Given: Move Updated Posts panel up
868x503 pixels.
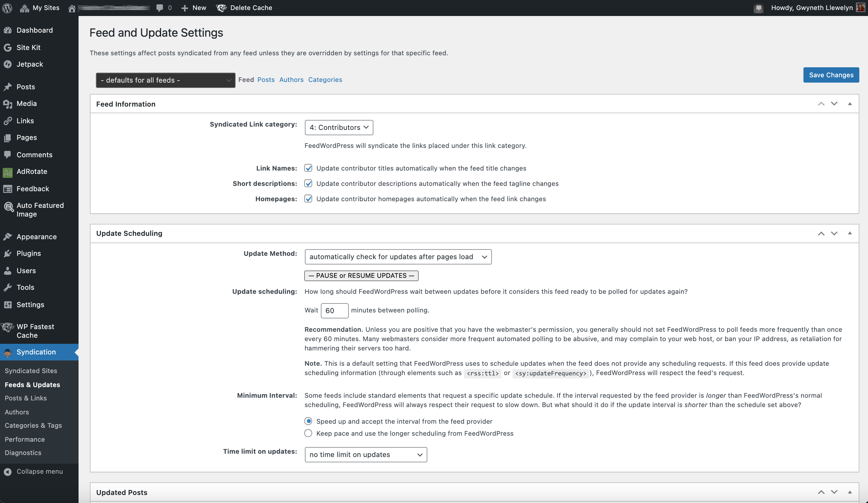Looking at the screenshot, I should [x=821, y=492].
